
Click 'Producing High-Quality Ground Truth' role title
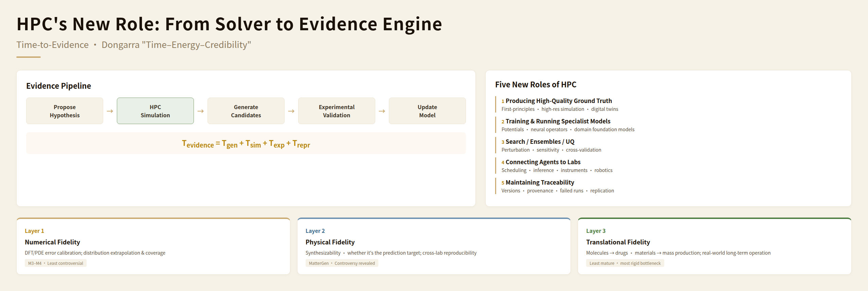559,101
